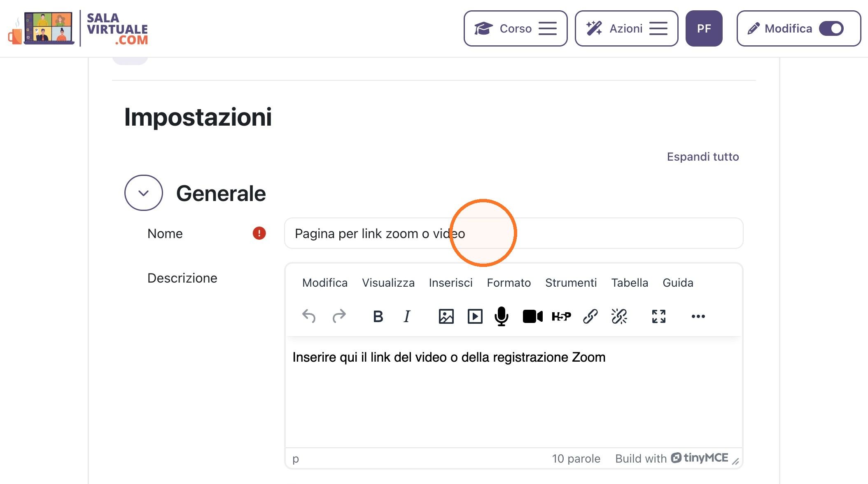Insert H5P content

point(561,316)
